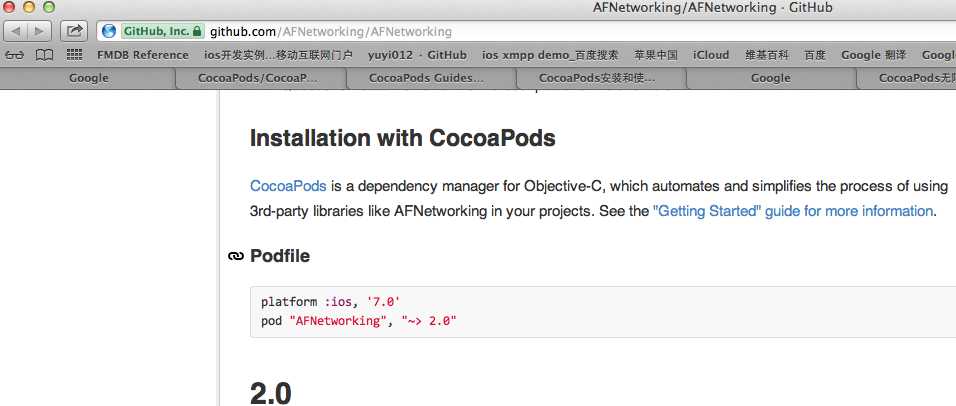Switch to the CocoaPods安装和使 tab
Viewport: 956px width, 406px height.
(x=601, y=78)
